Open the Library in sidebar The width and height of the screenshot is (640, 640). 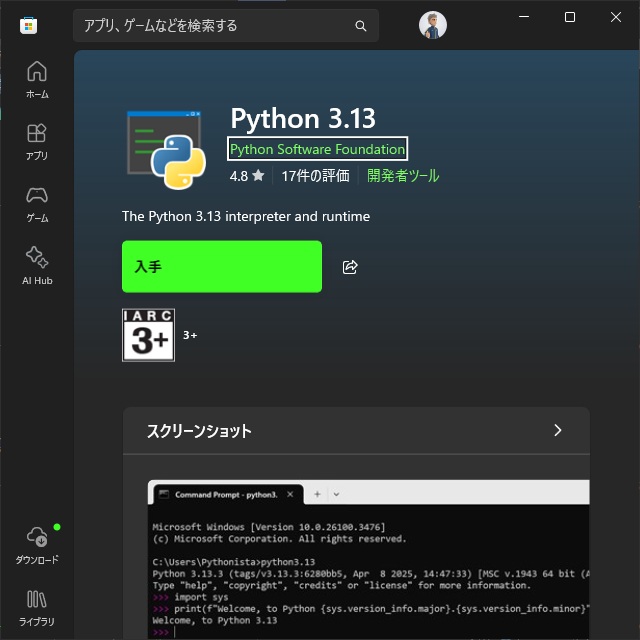click(x=37, y=607)
